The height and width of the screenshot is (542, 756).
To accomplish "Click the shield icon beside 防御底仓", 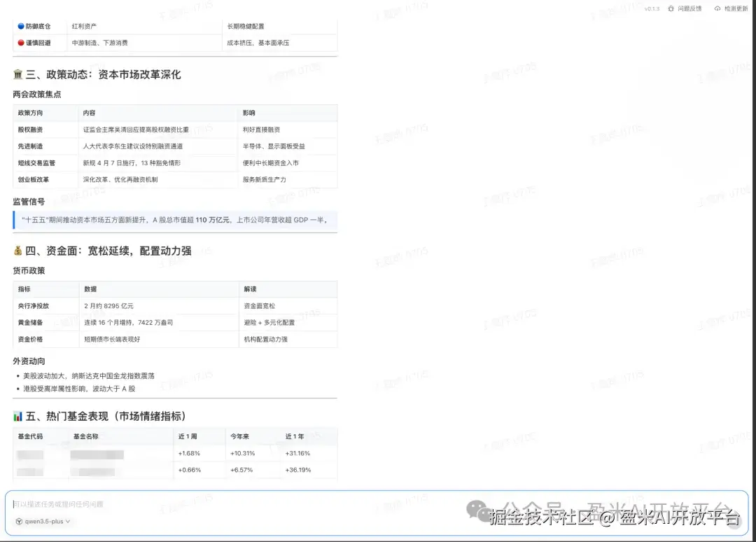I will click(20, 26).
